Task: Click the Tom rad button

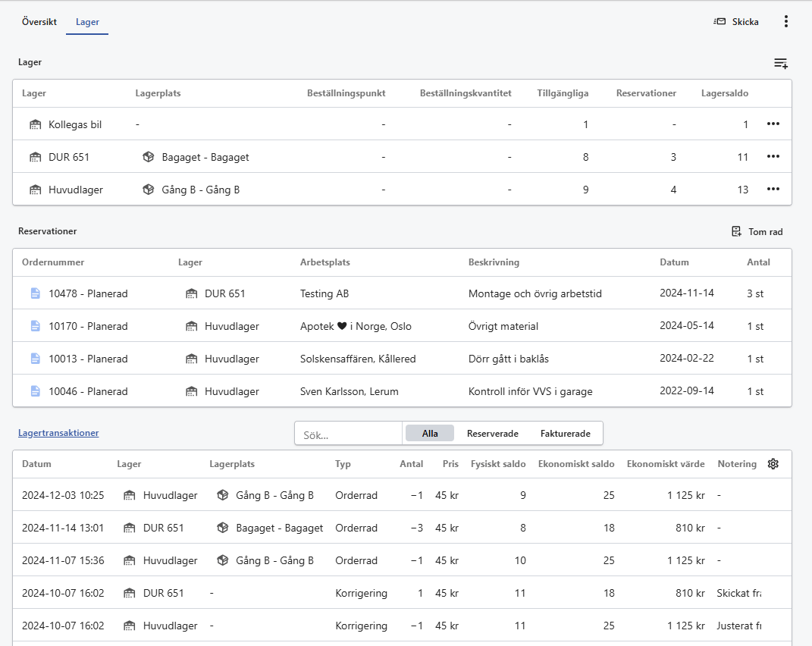Action: (x=757, y=231)
